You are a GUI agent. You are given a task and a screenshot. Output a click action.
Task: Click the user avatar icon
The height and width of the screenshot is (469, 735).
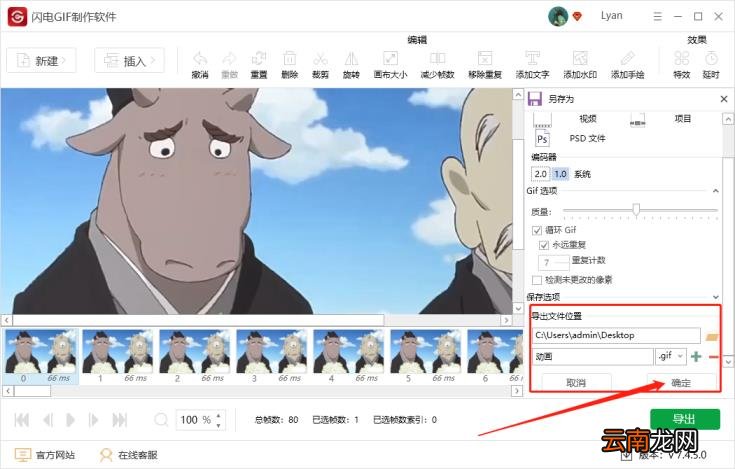[558, 17]
